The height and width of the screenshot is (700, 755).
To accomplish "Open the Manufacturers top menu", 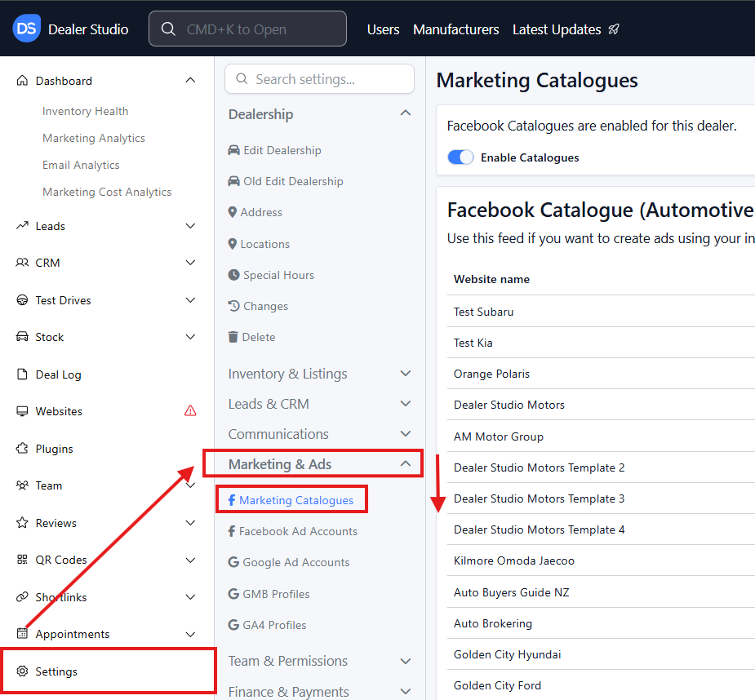I will coord(456,29).
